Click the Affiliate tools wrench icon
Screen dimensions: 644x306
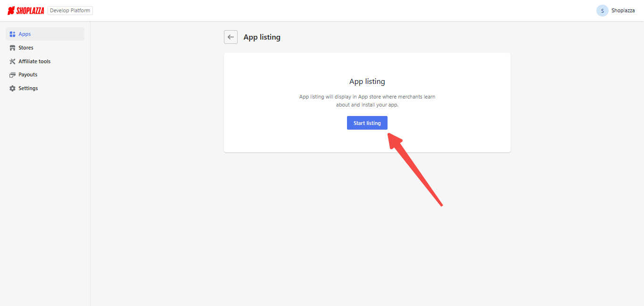coord(13,61)
